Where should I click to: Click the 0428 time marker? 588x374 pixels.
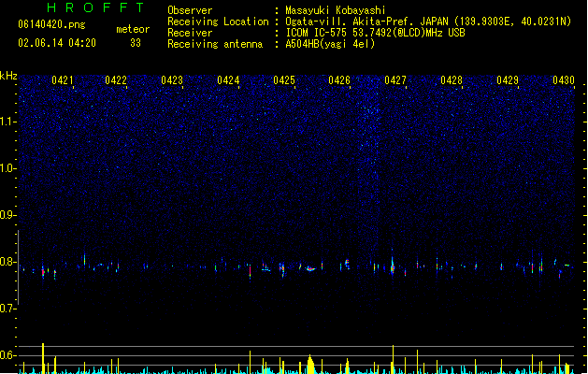(x=452, y=80)
